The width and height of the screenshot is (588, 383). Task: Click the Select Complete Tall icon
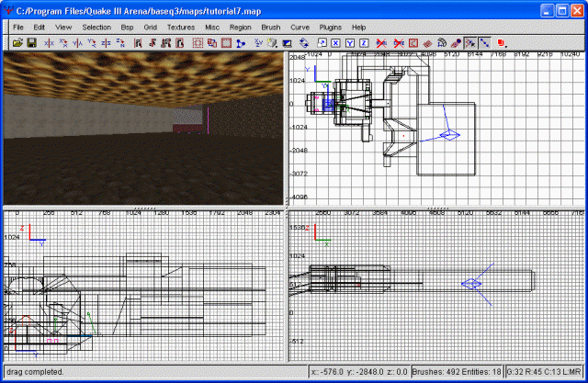point(138,43)
